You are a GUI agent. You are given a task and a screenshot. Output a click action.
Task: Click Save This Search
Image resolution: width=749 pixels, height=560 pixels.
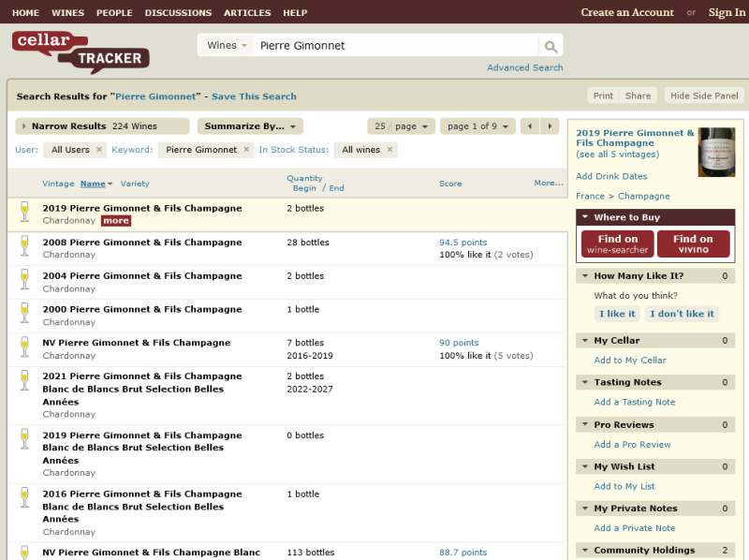[254, 96]
